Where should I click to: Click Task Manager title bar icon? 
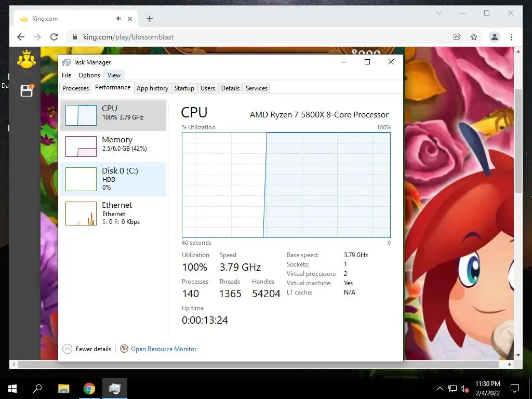coord(66,62)
